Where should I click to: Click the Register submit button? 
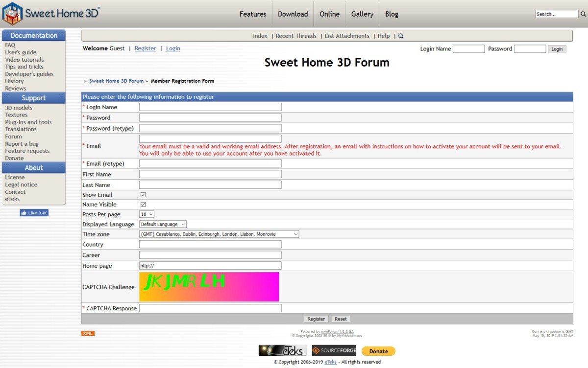(316, 319)
